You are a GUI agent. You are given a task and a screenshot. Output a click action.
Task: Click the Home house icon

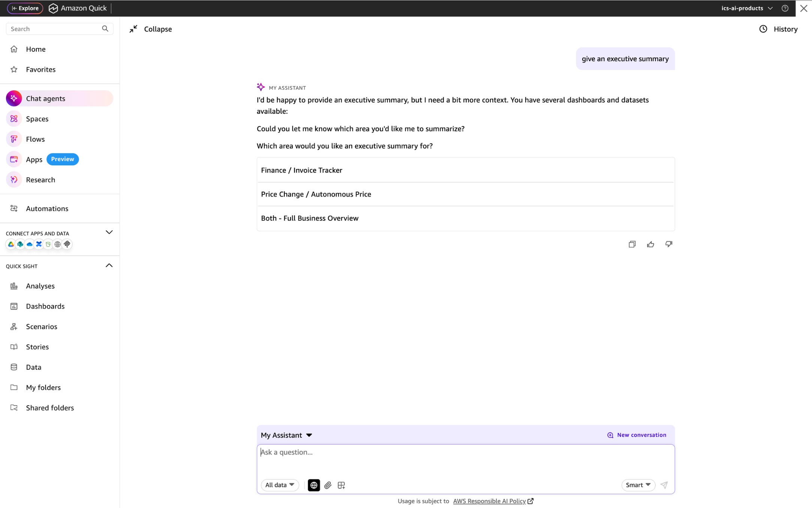14,49
